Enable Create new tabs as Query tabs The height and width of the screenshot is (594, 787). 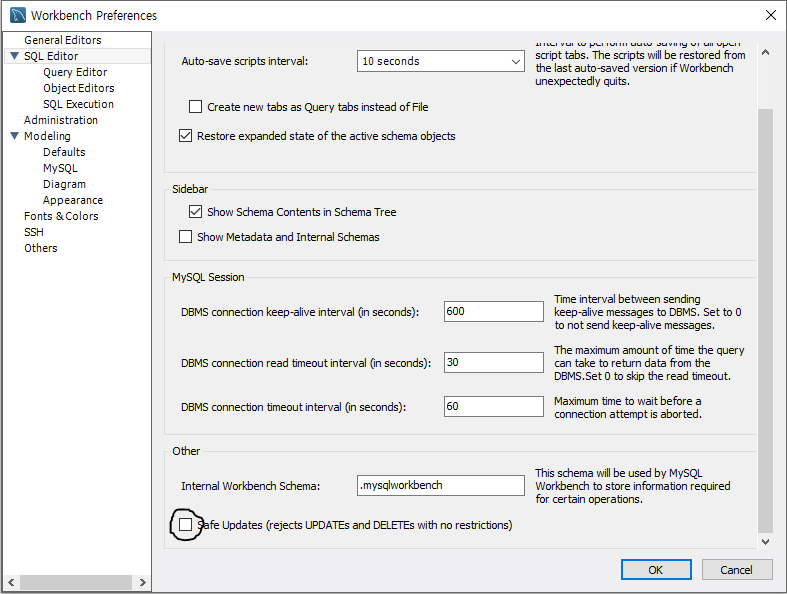coord(195,107)
